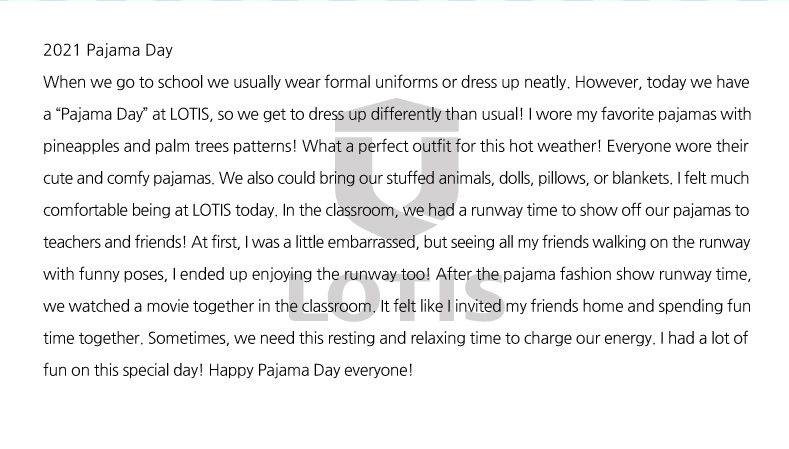The image size is (789, 449).
Task: Click the phrase "hot weather"
Action: click(x=555, y=147)
